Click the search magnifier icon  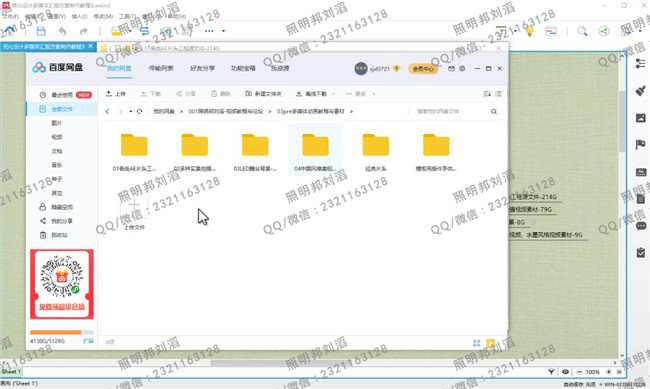[x=494, y=111]
